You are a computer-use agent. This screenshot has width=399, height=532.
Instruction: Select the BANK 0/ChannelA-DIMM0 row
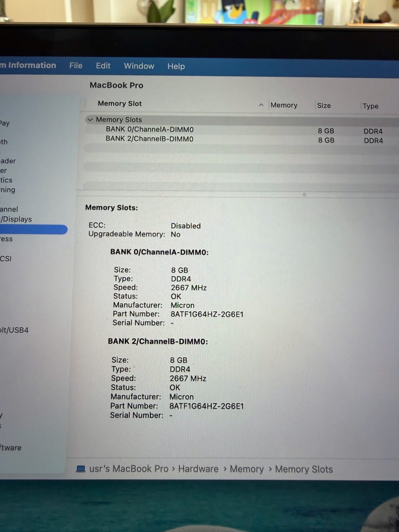click(241, 130)
